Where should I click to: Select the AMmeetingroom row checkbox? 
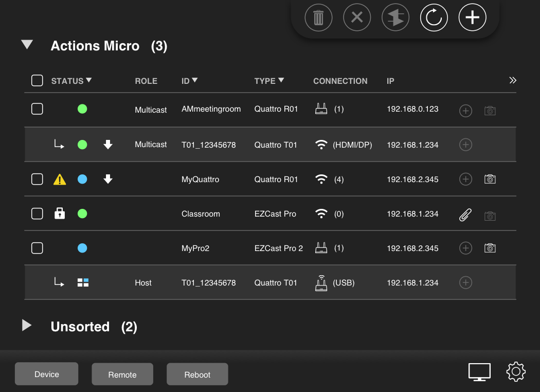[37, 109]
